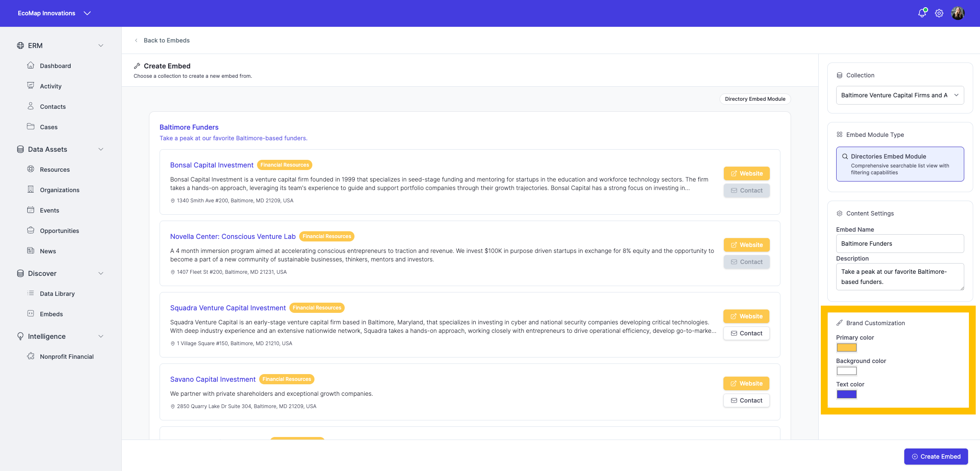Open Data Library in the sidebar
The height and width of the screenshot is (471, 980).
point(57,294)
